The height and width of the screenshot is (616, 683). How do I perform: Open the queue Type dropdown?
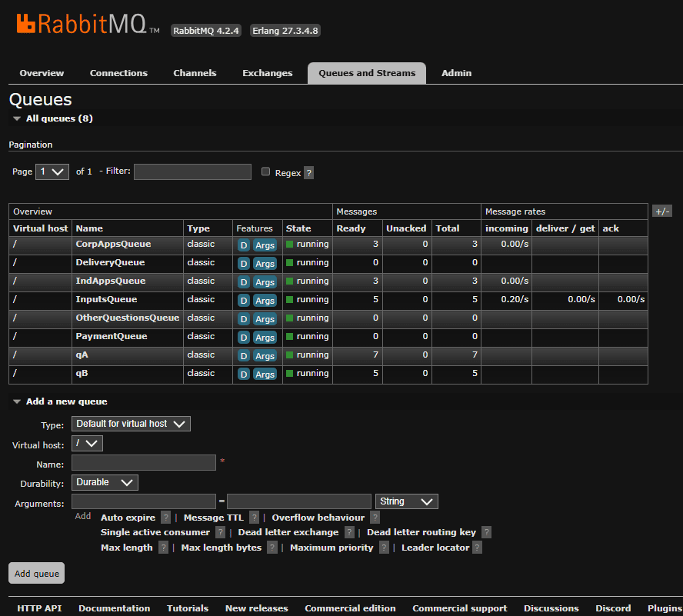click(x=131, y=424)
